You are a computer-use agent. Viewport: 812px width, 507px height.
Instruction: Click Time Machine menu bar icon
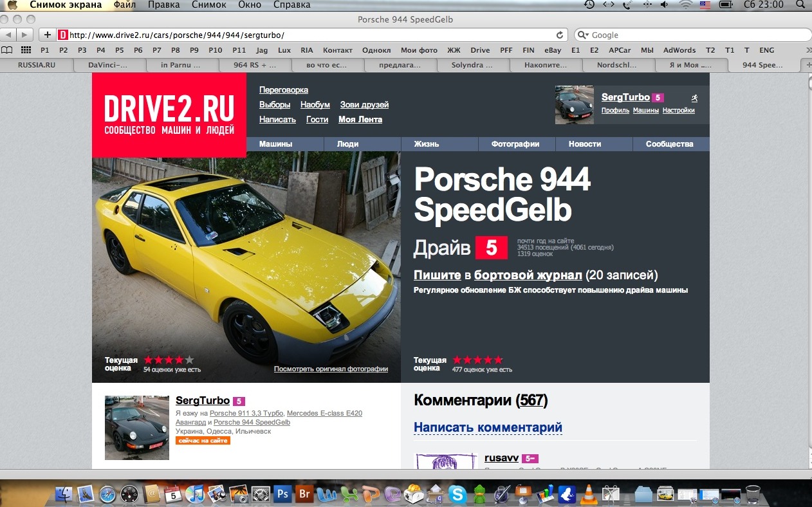589,5
